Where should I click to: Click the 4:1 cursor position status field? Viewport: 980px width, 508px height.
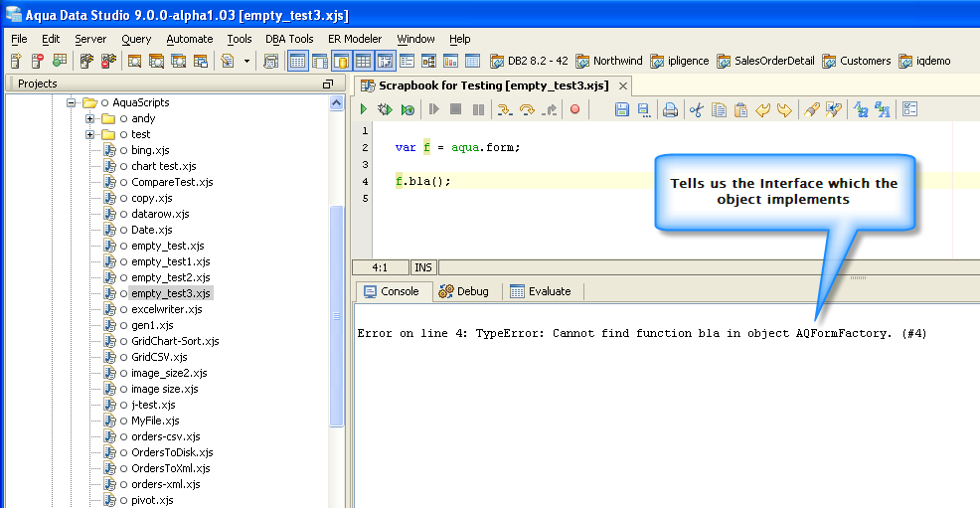380,267
